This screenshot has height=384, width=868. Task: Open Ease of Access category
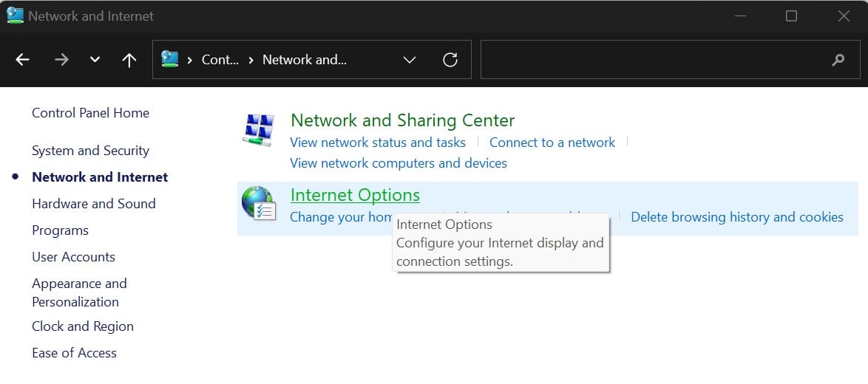click(x=74, y=353)
